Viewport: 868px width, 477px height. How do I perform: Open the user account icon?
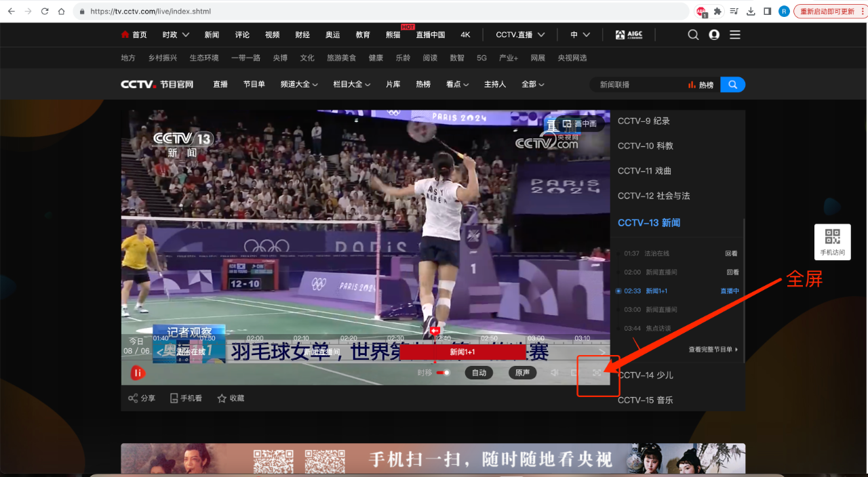pyautogui.click(x=714, y=35)
